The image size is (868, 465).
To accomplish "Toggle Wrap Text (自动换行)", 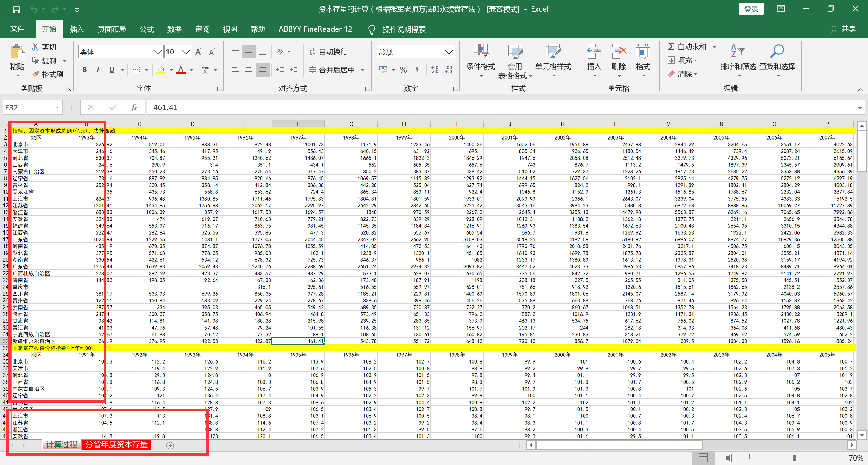I will click(x=328, y=51).
